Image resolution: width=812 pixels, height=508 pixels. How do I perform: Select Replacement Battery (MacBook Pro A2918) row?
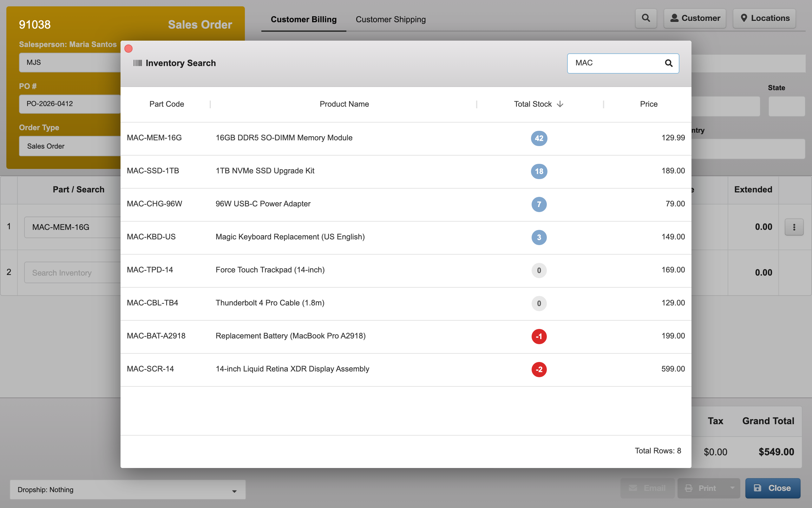(x=406, y=336)
